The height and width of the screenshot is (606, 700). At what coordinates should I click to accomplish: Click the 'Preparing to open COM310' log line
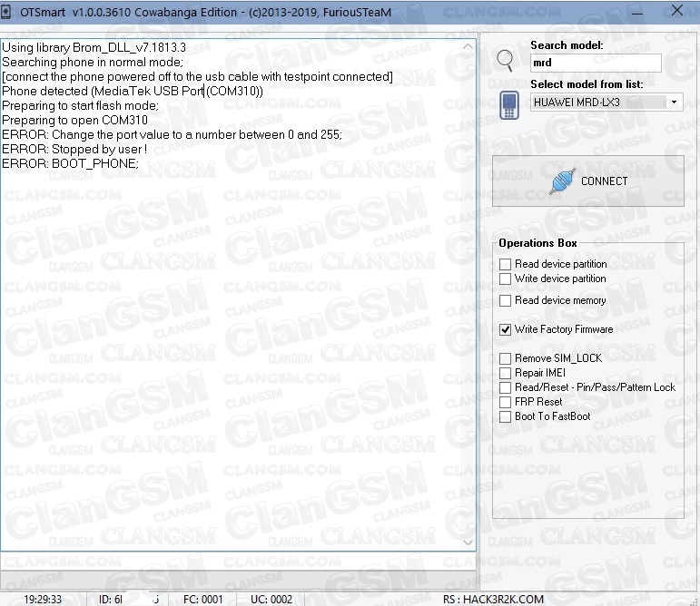point(74,121)
